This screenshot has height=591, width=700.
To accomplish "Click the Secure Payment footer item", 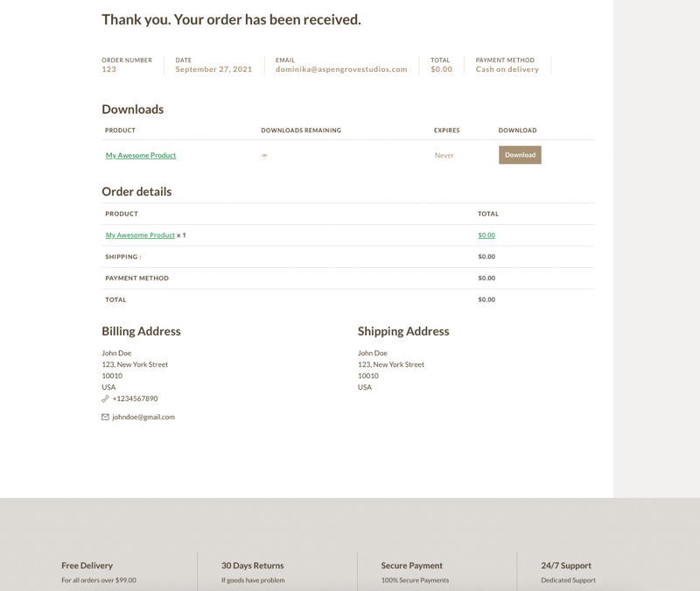I will pos(412,566).
